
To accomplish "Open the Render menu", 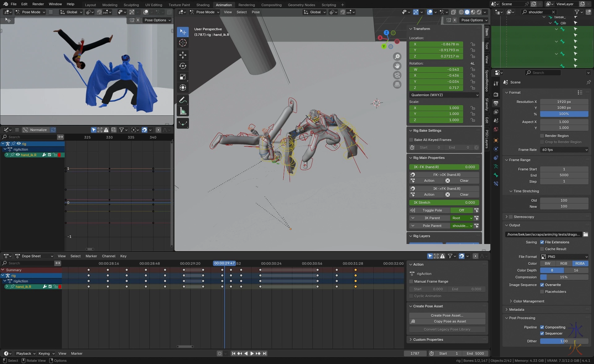I will click(38, 4).
